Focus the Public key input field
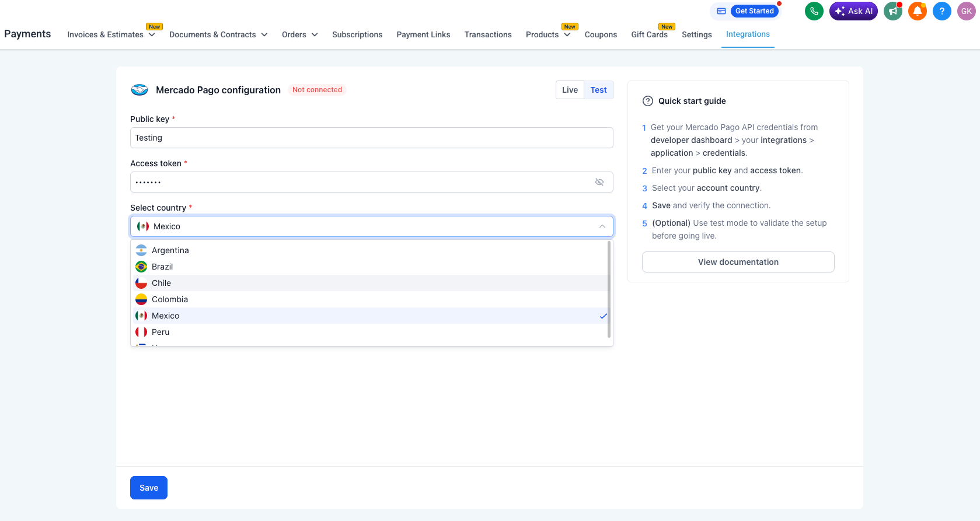Image resolution: width=980 pixels, height=521 pixels. tap(372, 138)
